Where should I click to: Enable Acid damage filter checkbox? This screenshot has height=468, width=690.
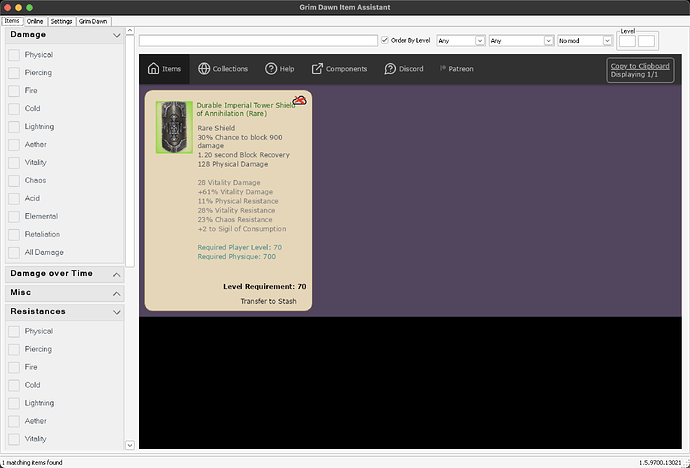pos(14,199)
